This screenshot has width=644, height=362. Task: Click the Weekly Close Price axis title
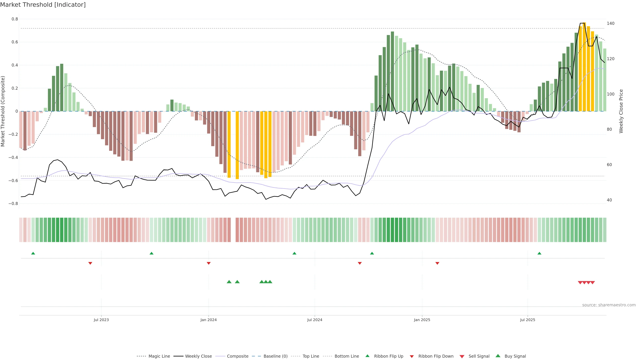tap(621, 111)
